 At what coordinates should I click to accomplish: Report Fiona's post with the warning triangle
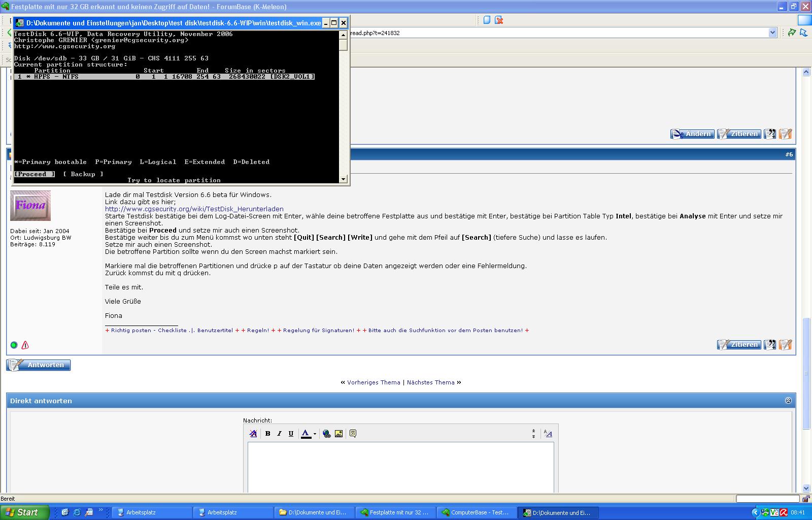(x=25, y=345)
